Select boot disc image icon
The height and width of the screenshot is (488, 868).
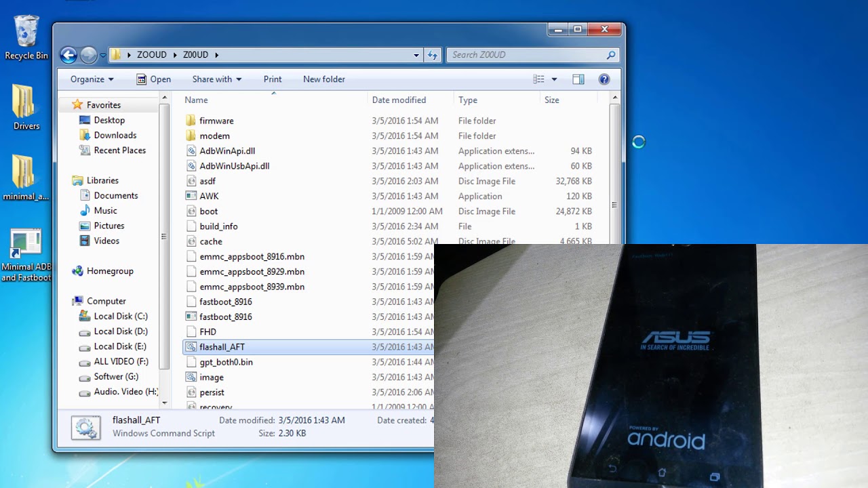point(191,211)
